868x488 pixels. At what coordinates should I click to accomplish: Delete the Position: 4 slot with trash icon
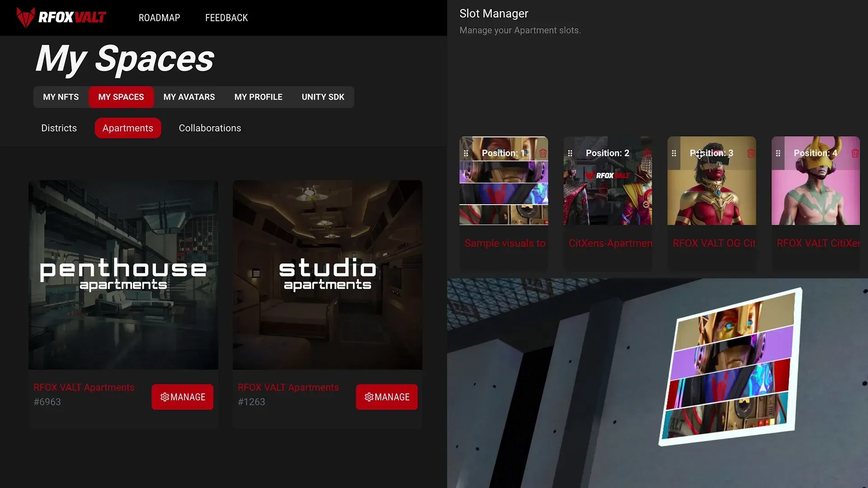tap(855, 153)
